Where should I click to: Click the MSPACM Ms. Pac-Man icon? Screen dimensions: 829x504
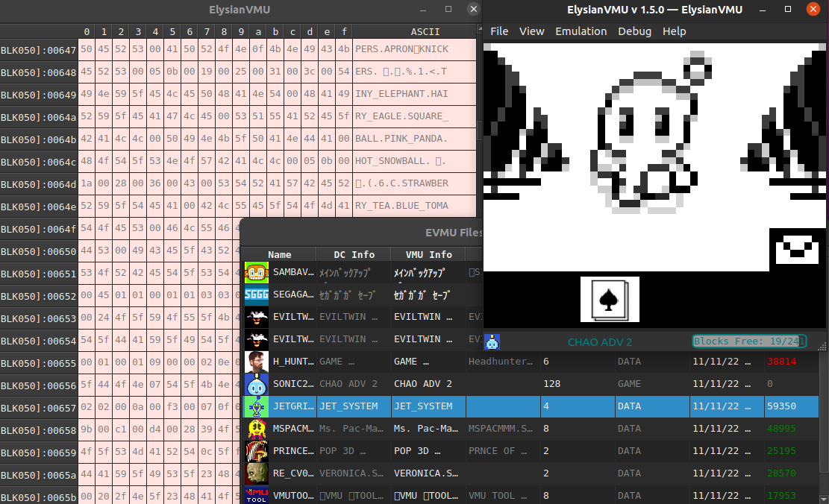coord(257,429)
